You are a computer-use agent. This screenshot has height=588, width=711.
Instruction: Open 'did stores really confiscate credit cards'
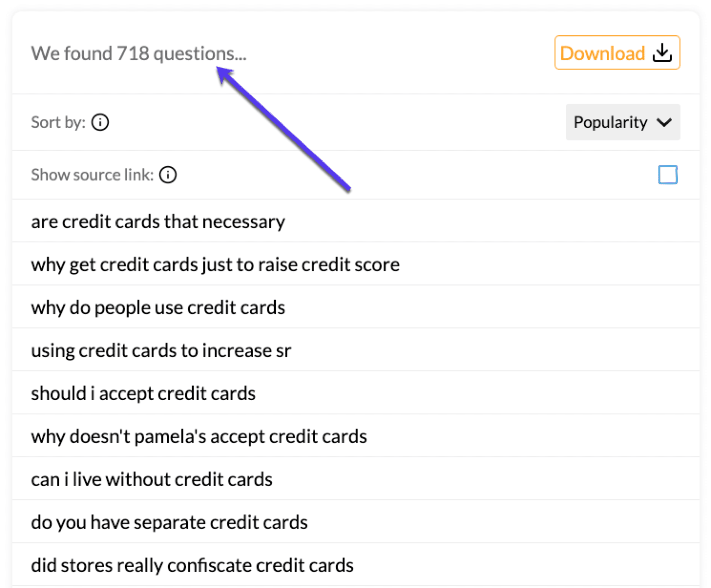click(192, 565)
